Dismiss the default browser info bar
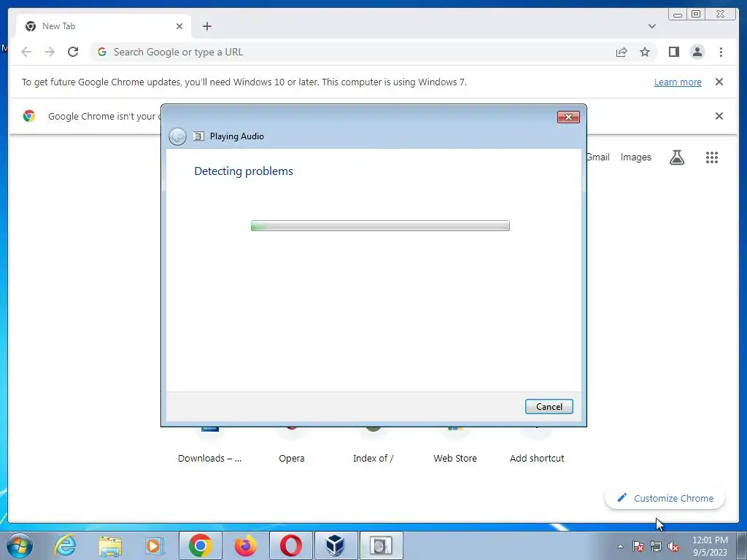This screenshot has width=747, height=560. click(719, 116)
